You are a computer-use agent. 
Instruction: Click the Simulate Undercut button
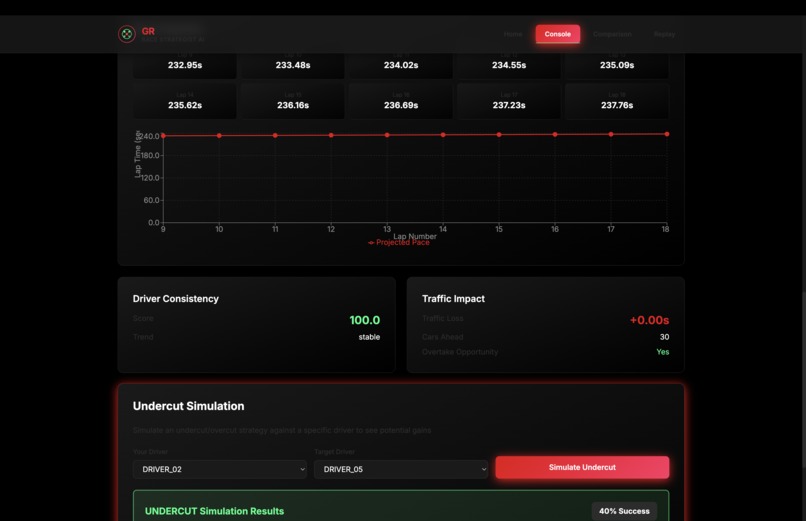point(582,467)
